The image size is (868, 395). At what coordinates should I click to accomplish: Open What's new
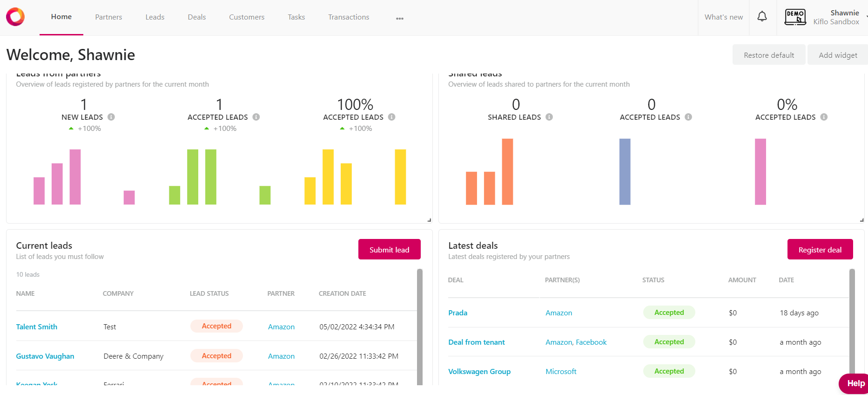724,17
